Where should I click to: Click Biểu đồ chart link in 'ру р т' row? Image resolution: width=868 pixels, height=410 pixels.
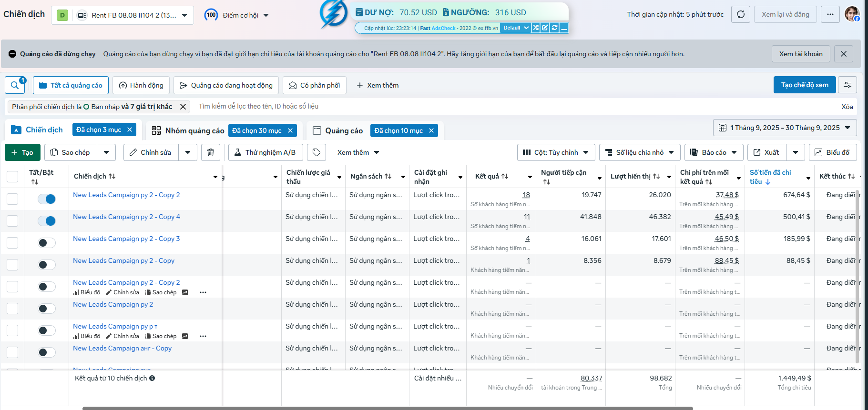pos(87,336)
